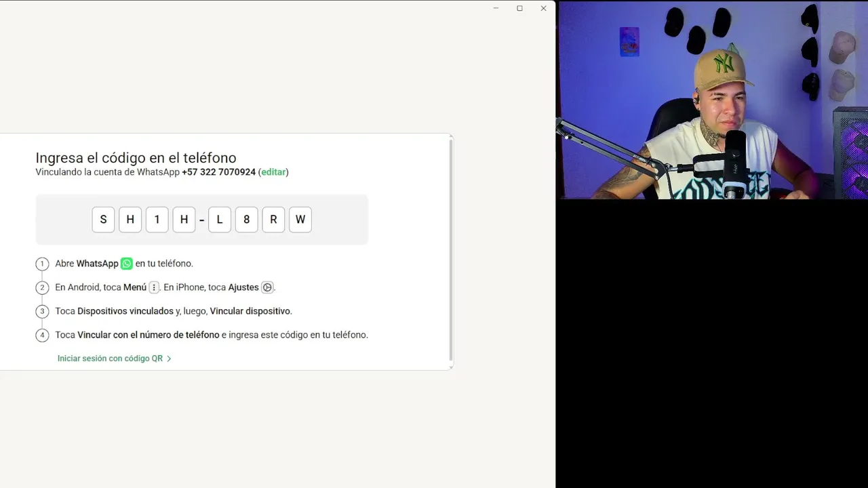This screenshot has height=488, width=868.
Task: Click the Ajustes gear icon in step 2
Action: [267, 287]
